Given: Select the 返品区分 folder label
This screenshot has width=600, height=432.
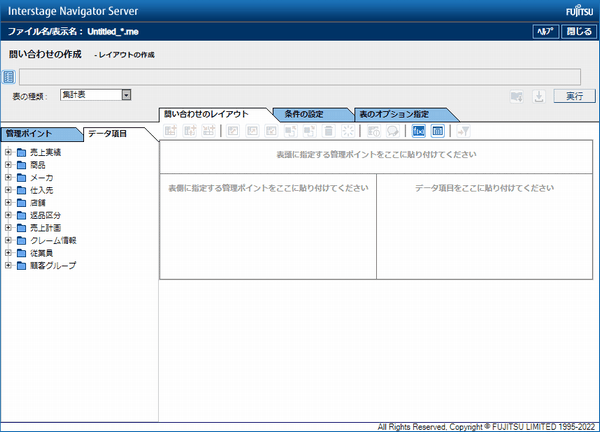Looking at the screenshot, I should click(x=45, y=215).
